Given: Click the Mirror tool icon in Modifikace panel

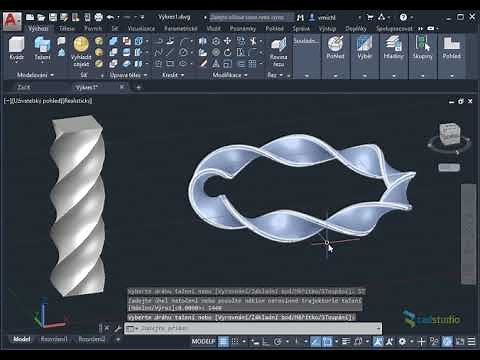Looking at the screenshot, I should click(x=202, y=41).
